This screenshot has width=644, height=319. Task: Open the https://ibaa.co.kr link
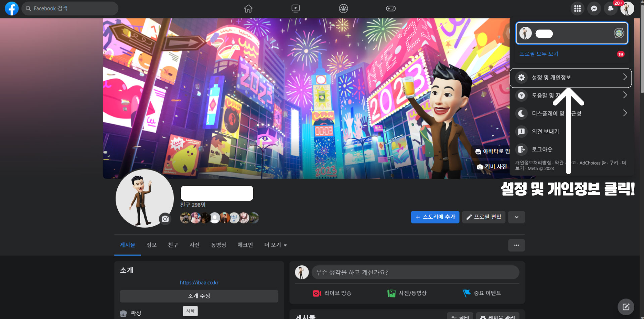point(199,282)
